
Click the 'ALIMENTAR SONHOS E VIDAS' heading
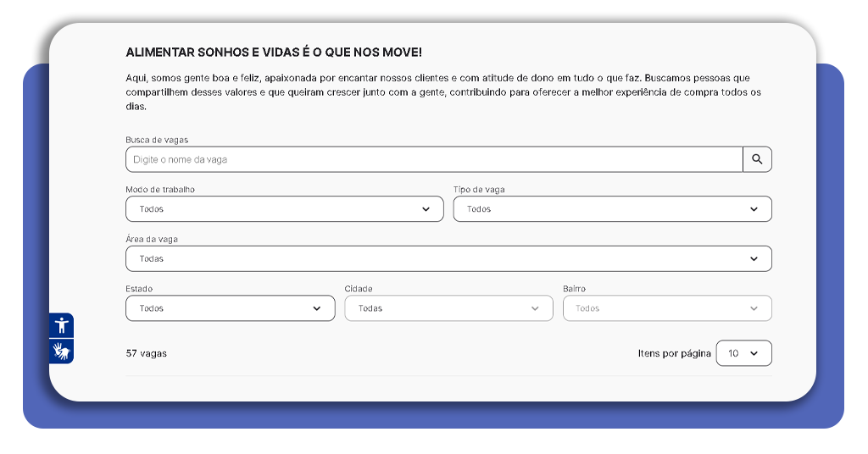274,53
